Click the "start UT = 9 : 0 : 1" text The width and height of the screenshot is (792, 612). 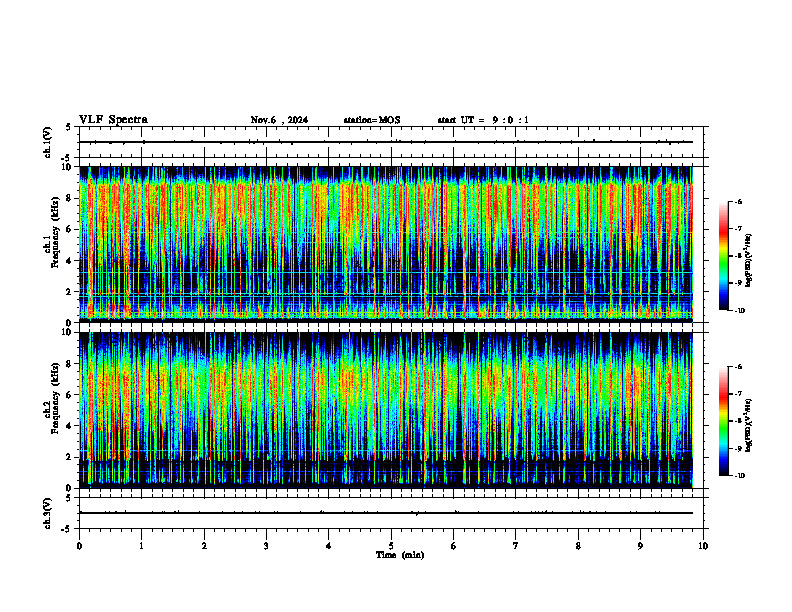click(x=483, y=120)
